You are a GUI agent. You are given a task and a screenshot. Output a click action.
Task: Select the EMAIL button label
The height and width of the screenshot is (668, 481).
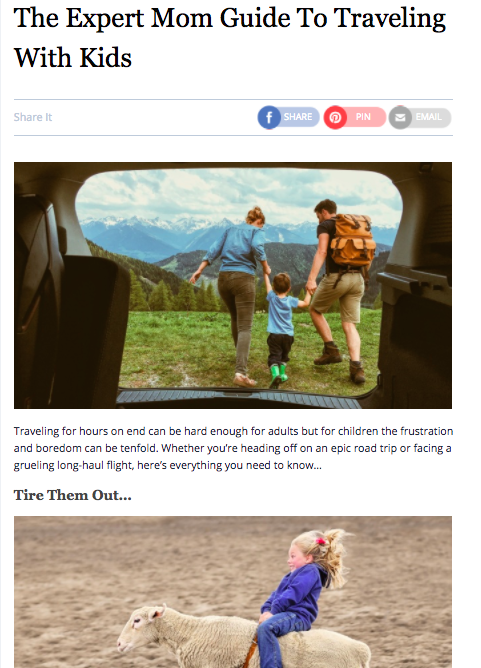[429, 117]
